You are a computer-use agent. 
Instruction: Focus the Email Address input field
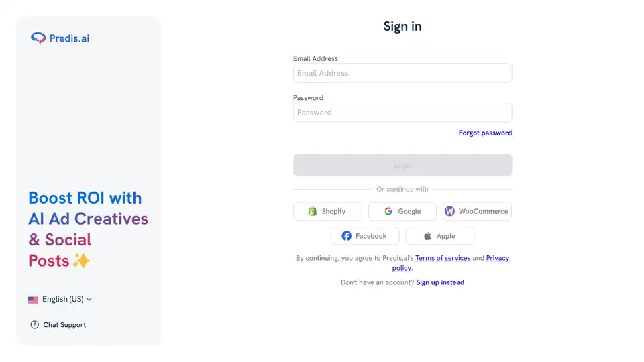pos(402,73)
